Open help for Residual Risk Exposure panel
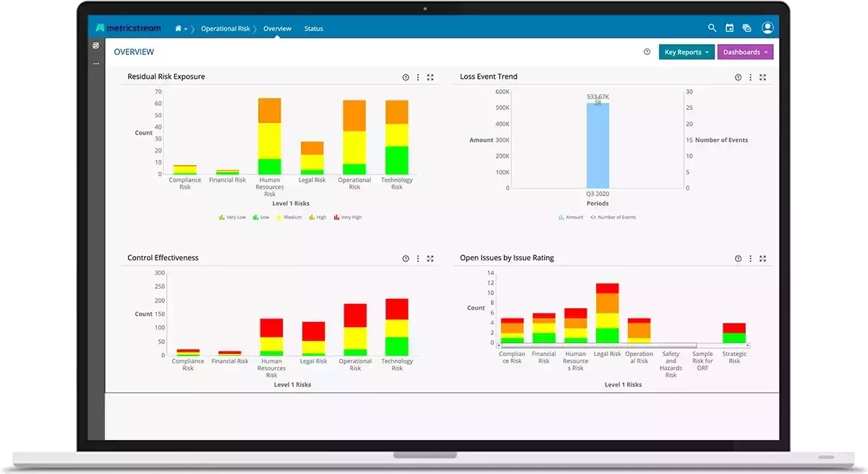Screen dimensions: 868x474 tap(405, 77)
